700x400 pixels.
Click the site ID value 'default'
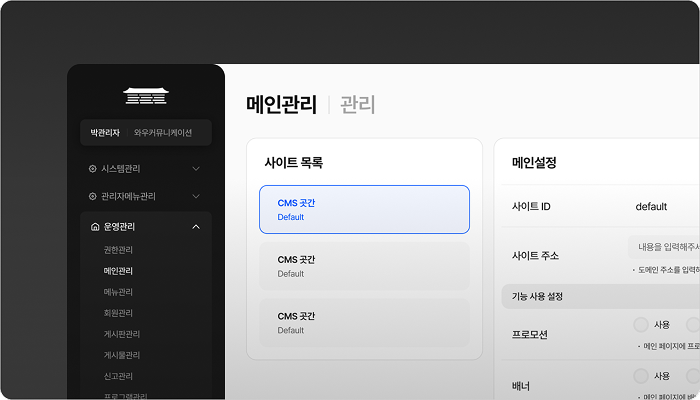point(651,207)
